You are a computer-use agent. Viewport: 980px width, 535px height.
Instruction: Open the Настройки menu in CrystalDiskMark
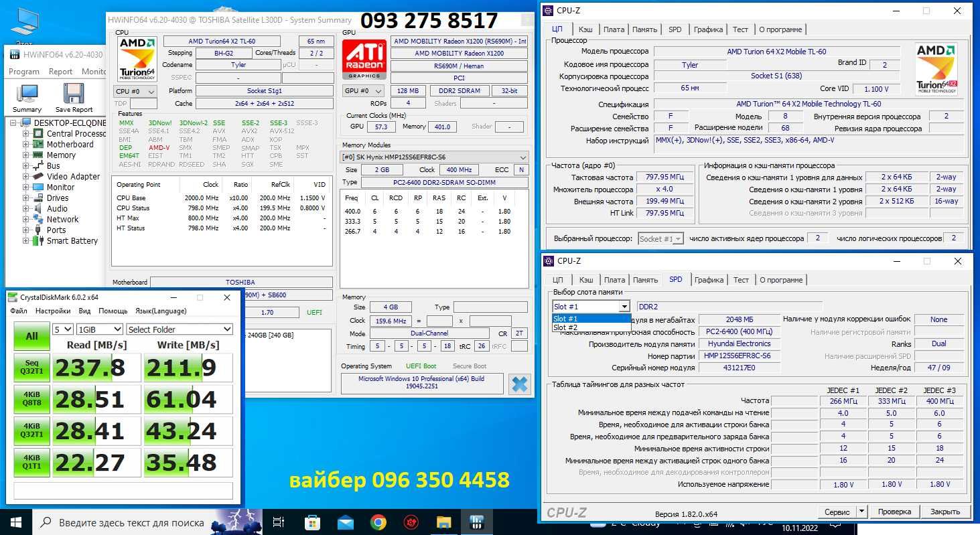pyautogui.click(x=53, y=311)
